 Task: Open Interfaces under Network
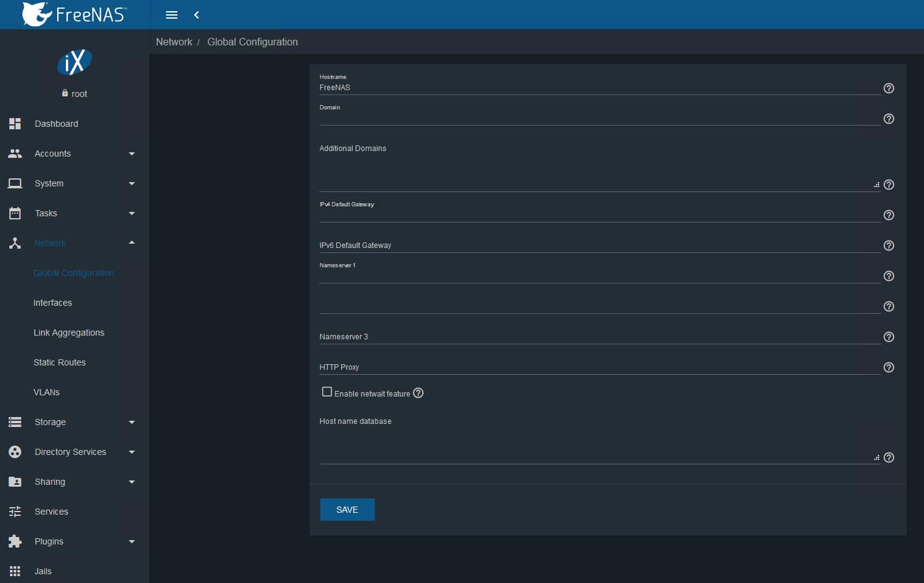(53, 303)
